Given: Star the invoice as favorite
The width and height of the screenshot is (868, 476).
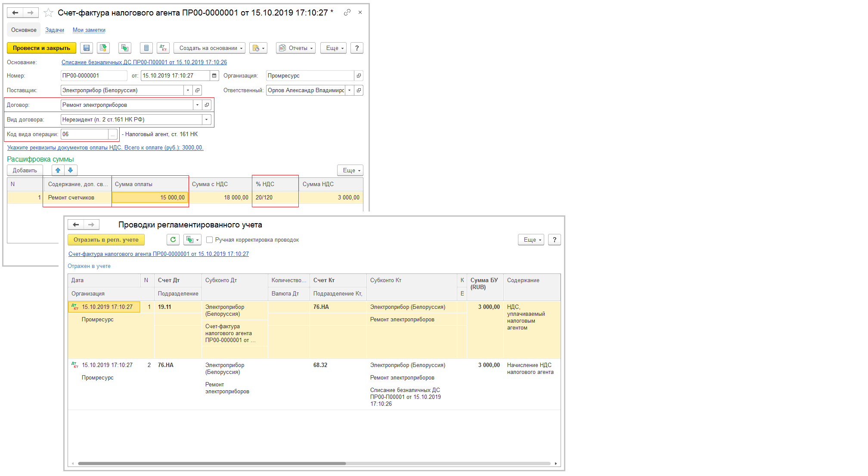Looking at the screenshot, I should (49, 13).
